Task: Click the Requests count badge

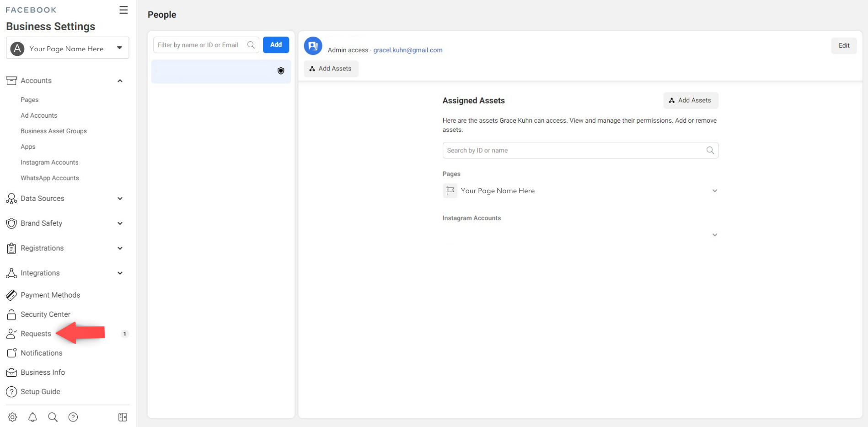Action: click(x=124, y=334)
